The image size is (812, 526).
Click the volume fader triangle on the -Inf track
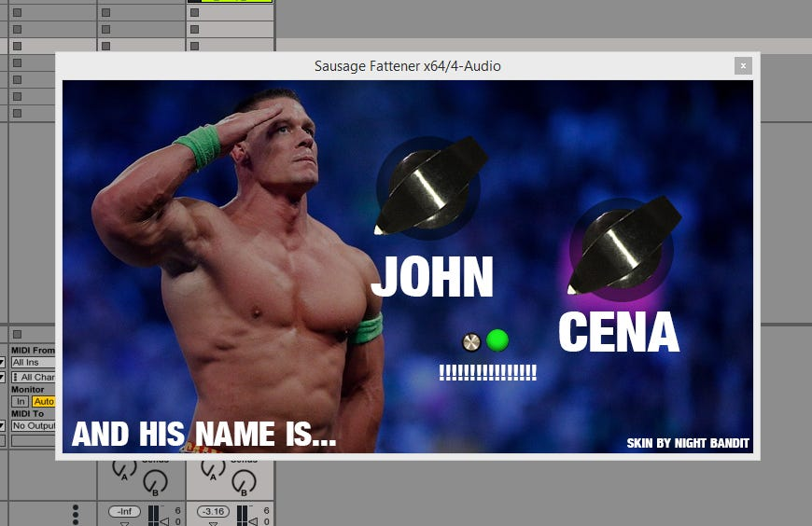164,520
